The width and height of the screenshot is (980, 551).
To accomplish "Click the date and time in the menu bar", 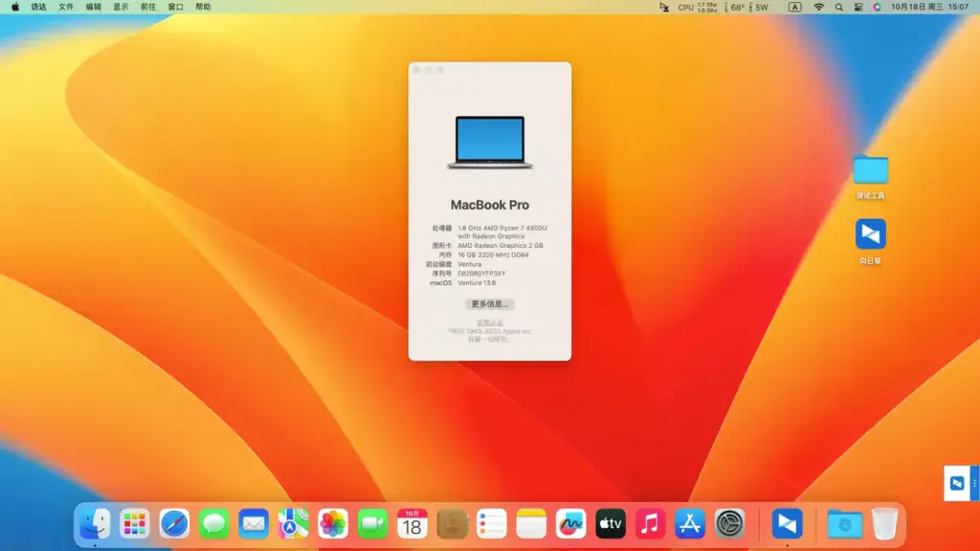I will point(930,7).
